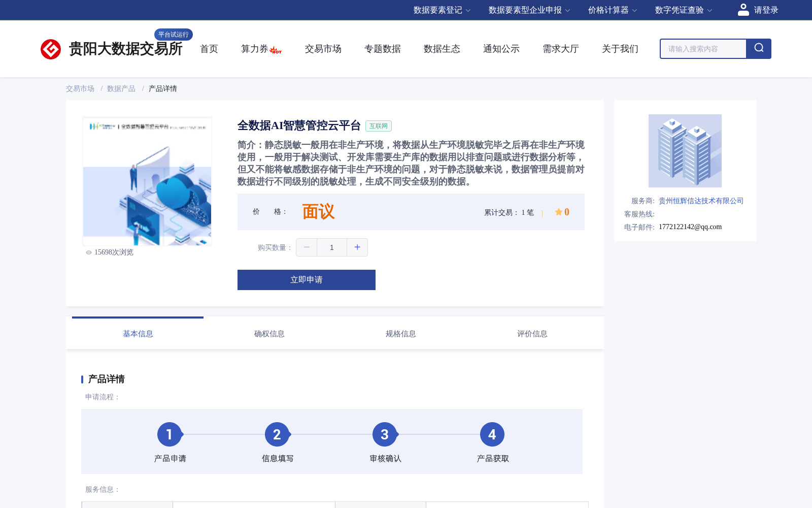Click the HOT flame badge beside 算力券
This screenshot has height=508, width=812.
click(276, 50)
